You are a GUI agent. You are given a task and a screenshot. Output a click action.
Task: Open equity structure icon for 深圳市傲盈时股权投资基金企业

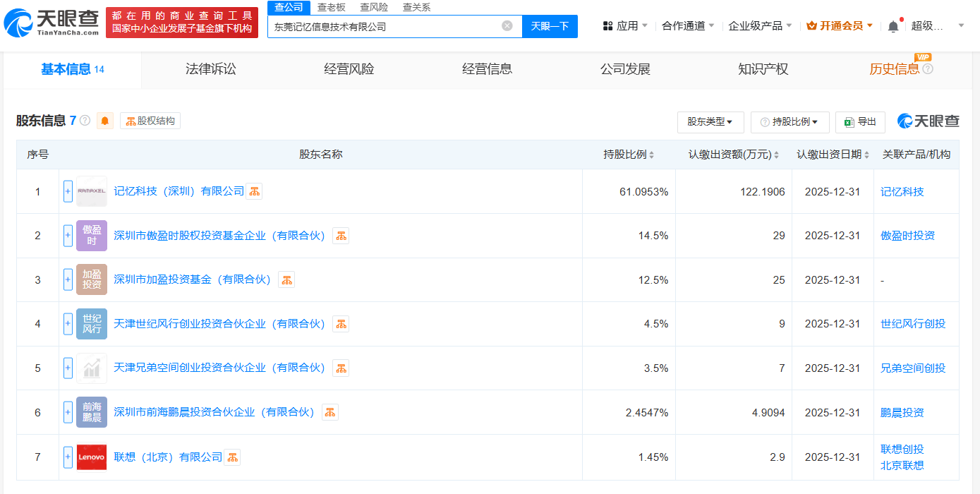click(x=341, y=236)
